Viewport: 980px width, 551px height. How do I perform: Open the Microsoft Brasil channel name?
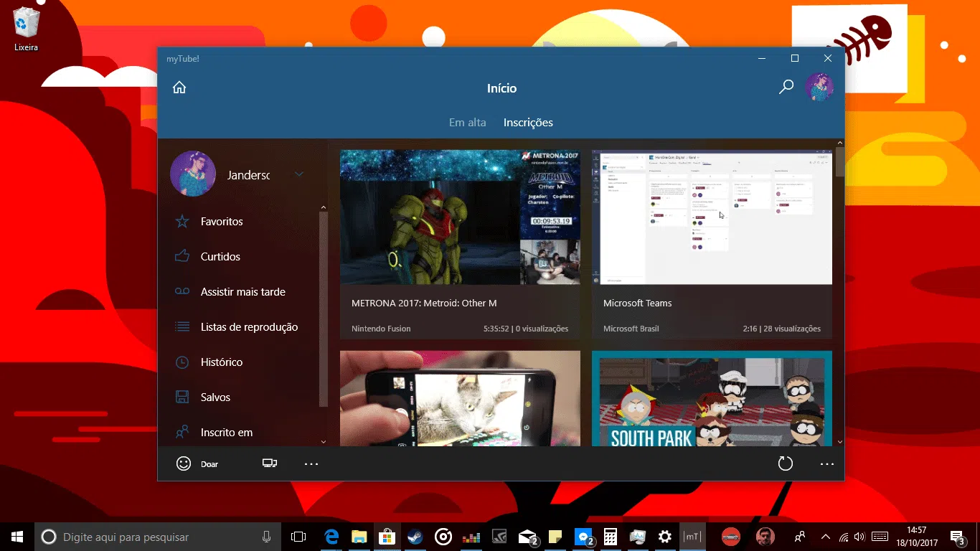631,329
